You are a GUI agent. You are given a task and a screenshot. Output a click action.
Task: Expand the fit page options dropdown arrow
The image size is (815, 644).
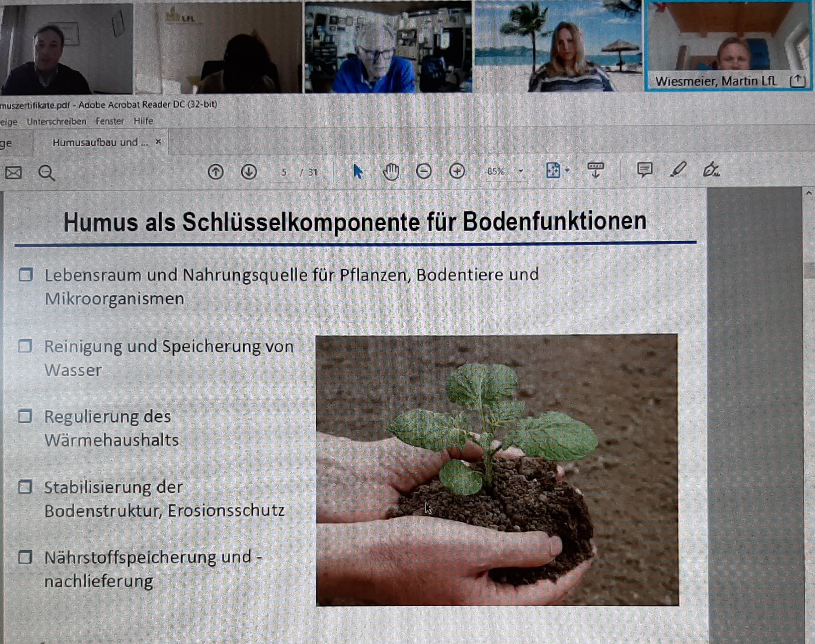(567, 171)
